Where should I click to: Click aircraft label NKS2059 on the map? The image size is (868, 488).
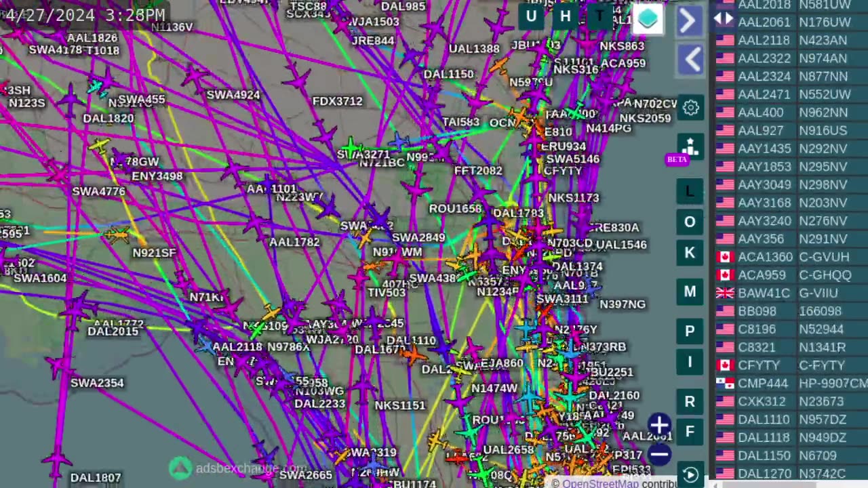click(646, 119)
